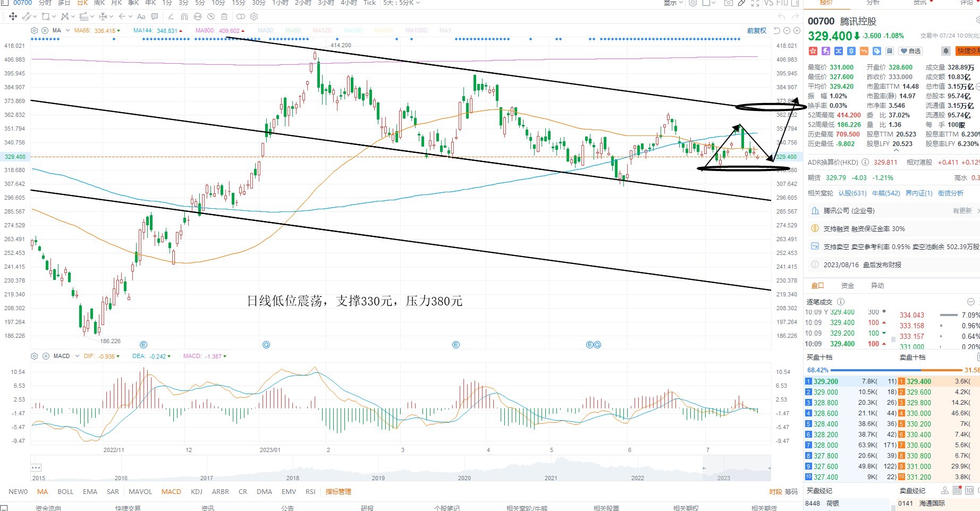Open the notes icon beside 自选
Viewport: 980px width, 511px height.
pyautogui.click(x=889, y=51)
